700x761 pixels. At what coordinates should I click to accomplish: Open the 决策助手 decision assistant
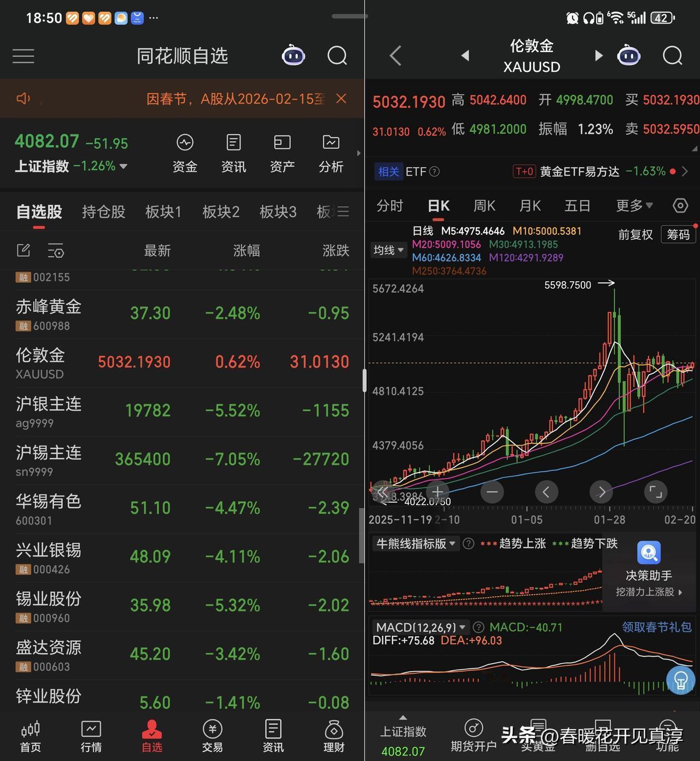pos(649,570)
